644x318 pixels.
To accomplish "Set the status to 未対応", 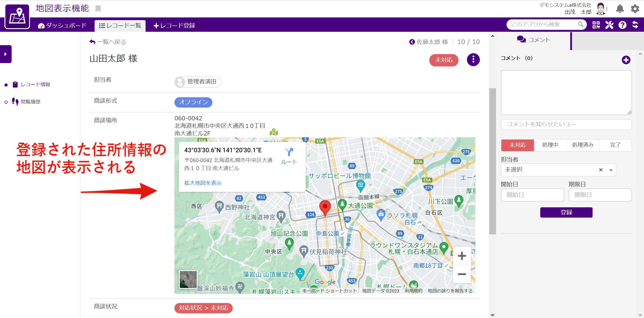I will coord(517,145).
